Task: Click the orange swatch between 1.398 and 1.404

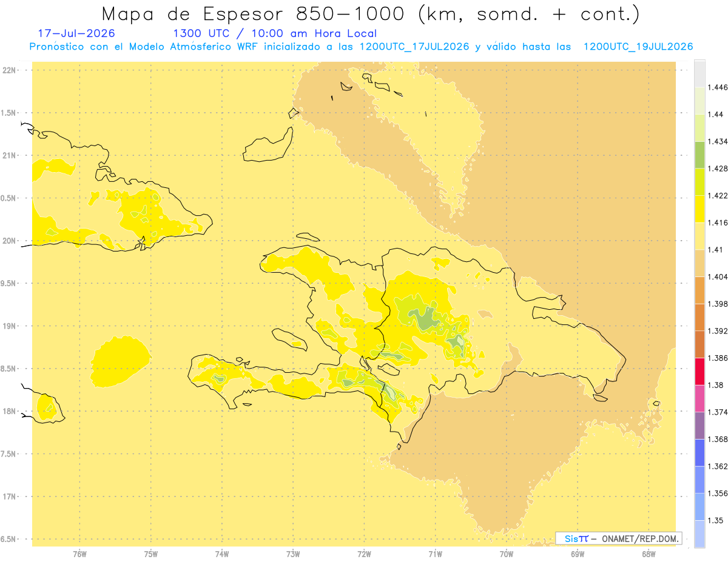Action: coord(699,290)
